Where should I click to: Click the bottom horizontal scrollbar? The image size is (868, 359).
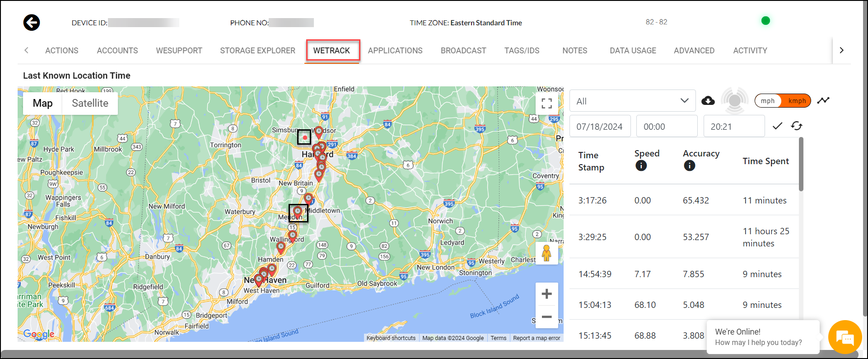(429, 354)
